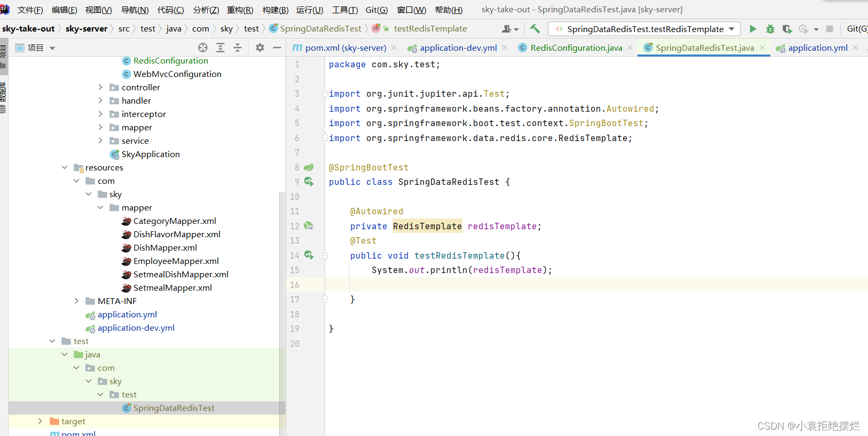Open Project panel settings gear
The height and width of the screenshot is (436, 868).
(x=260, y=48)
